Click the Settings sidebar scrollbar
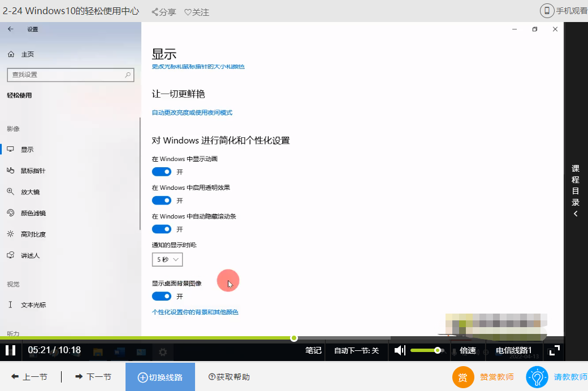Image resolution: width=588 pixels, height=391 pixels. [x=140, y=173]
